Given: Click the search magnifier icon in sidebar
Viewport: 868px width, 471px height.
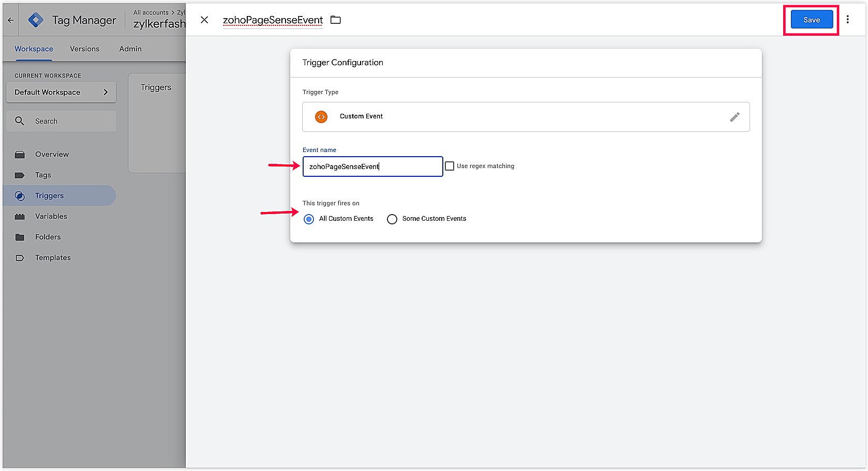Looking at the screenshot, I should tap(20, 121).
